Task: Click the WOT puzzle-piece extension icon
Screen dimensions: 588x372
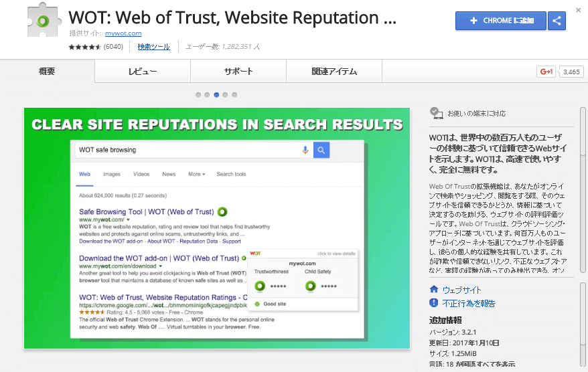Action: click(x=44, y=20)
